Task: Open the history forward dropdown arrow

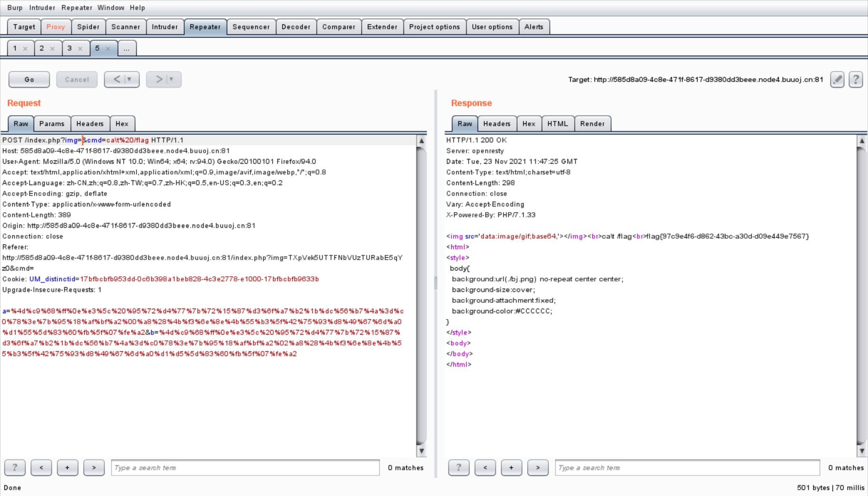Action: point(172,79)
